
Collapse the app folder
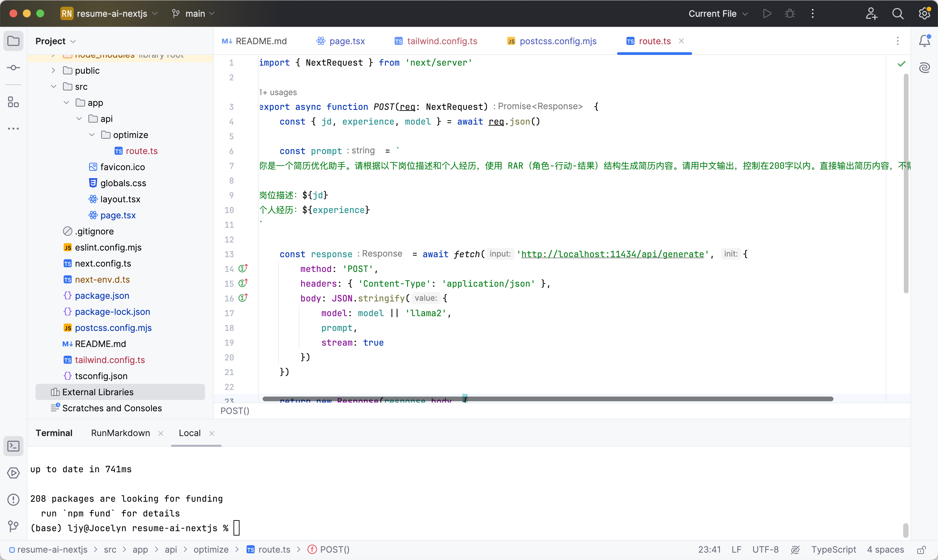66,102
